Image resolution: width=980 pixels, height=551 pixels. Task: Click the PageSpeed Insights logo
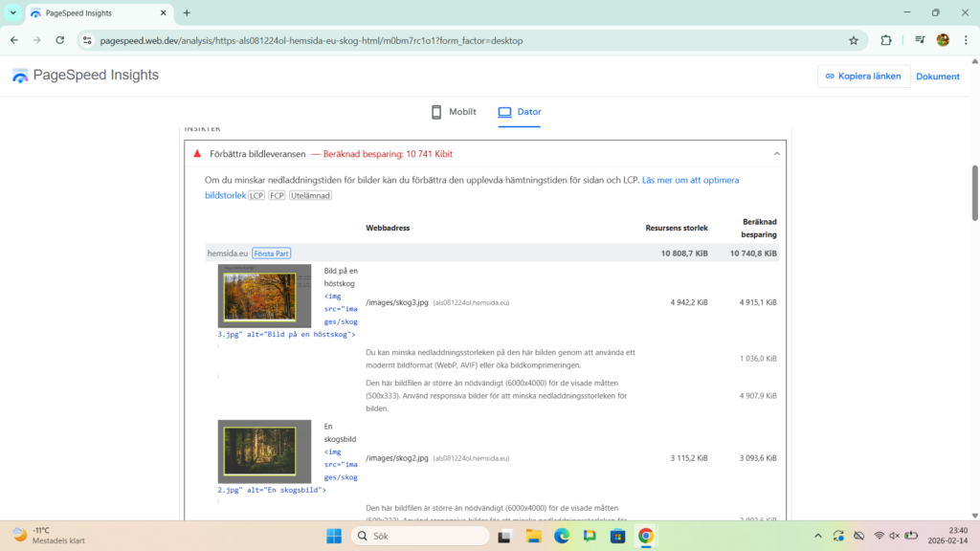click(x=85, y=76)
